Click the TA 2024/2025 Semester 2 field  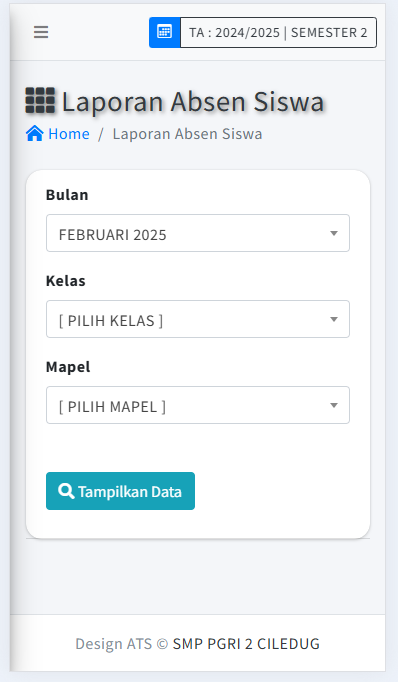278,32
